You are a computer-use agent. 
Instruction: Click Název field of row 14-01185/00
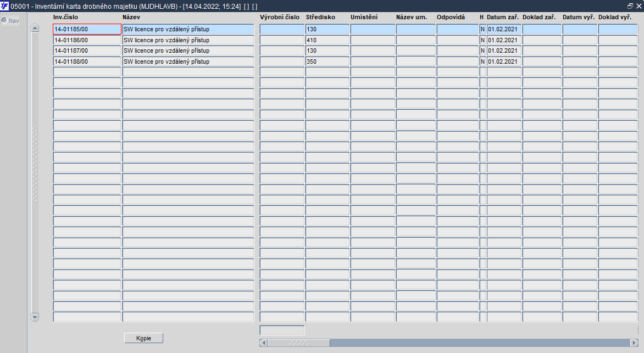(x=188, y=29)
